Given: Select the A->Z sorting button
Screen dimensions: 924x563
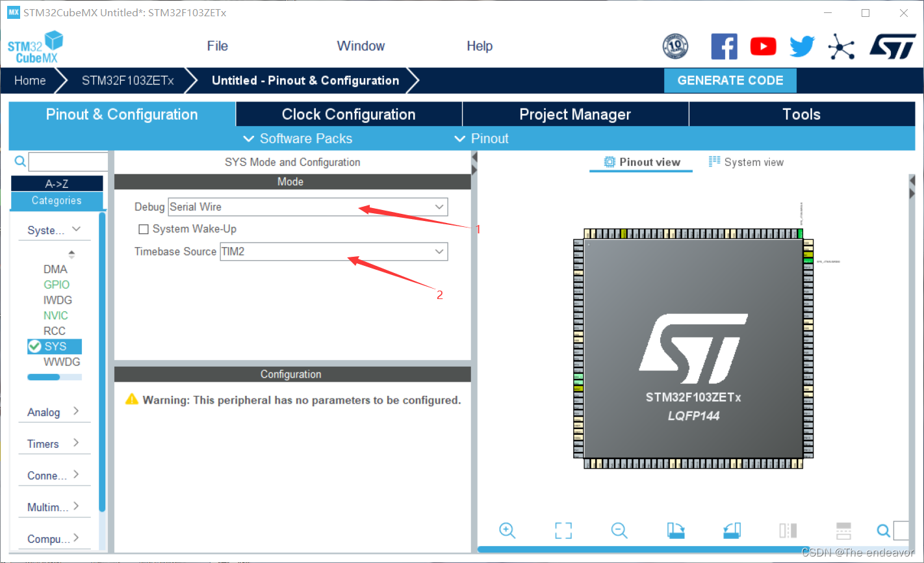Looking at the screenshot, I should tap(57, 184).
